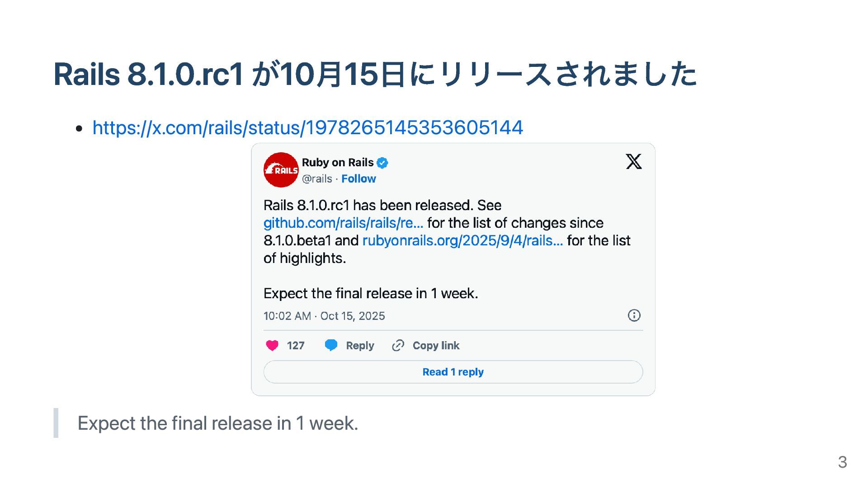This screenshot has height=488, width=868.
Task: Click the @rails handle text
Action: coord(317,179)
